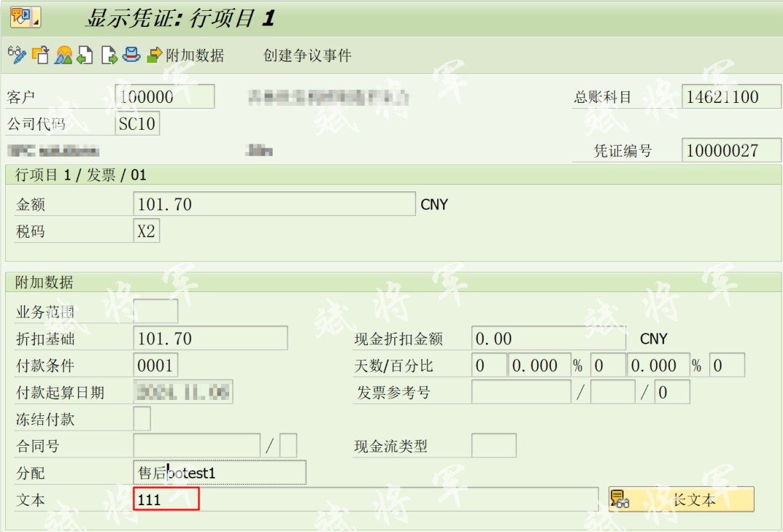Screen dimensions: 783x532
Task: Select the 公司代码 field with SC10
Action: point(137,123)
